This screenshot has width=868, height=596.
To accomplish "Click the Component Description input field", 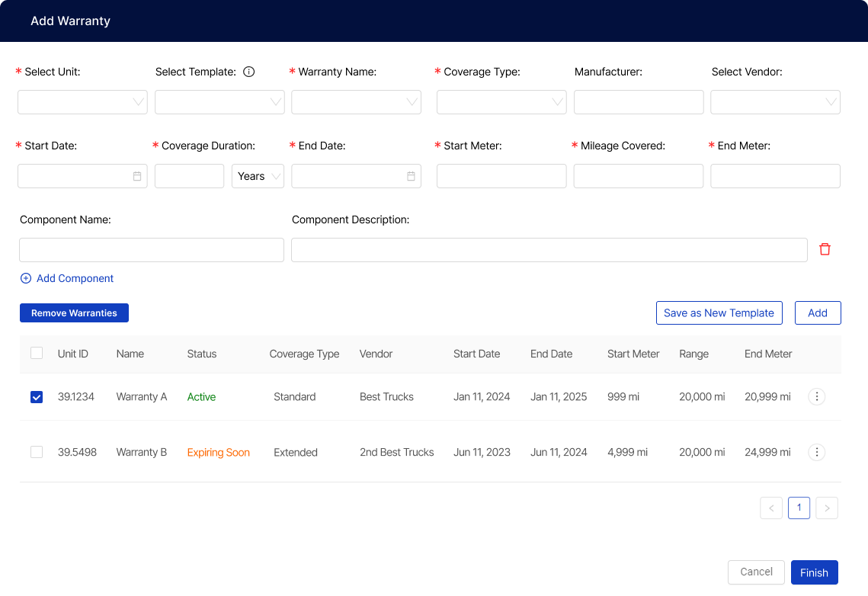I will pos(549,250).
